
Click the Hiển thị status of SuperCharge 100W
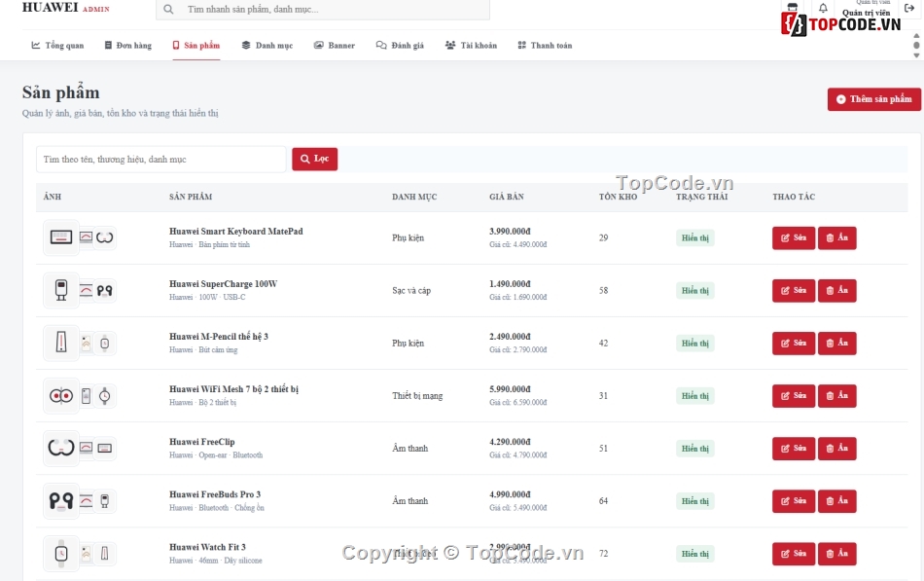click(x=695, y=290)
